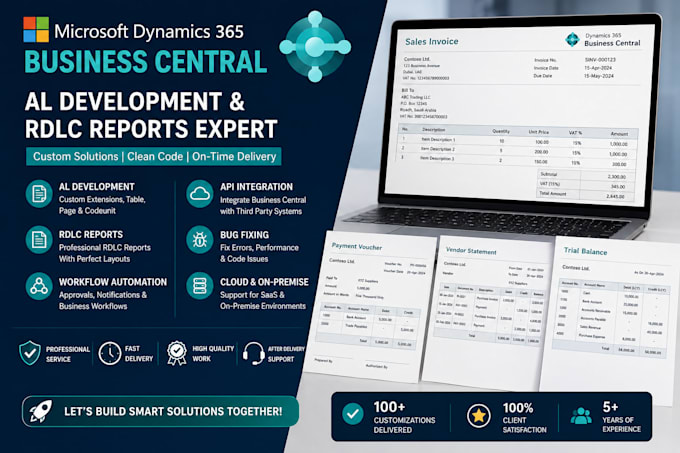Screen dimensions: 680x453
Task: Open the Trial Balance document
Action: point(609,321)
